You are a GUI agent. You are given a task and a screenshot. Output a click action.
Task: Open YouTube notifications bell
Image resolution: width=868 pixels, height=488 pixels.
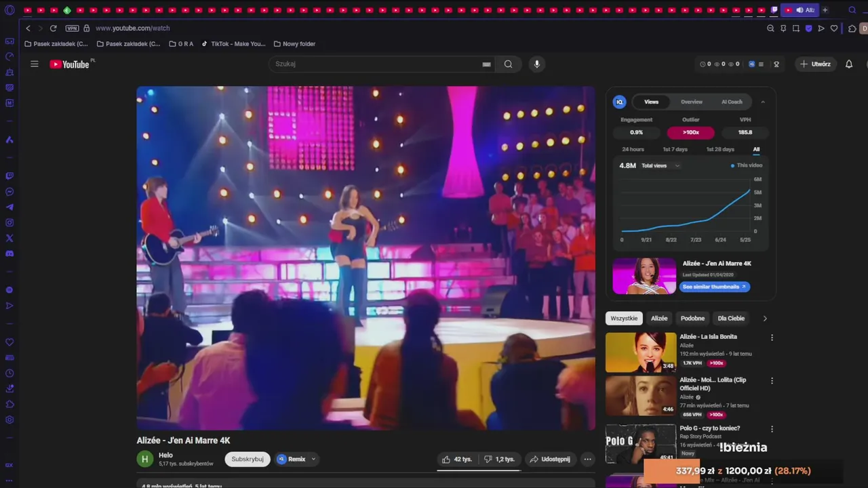point(849,64)
